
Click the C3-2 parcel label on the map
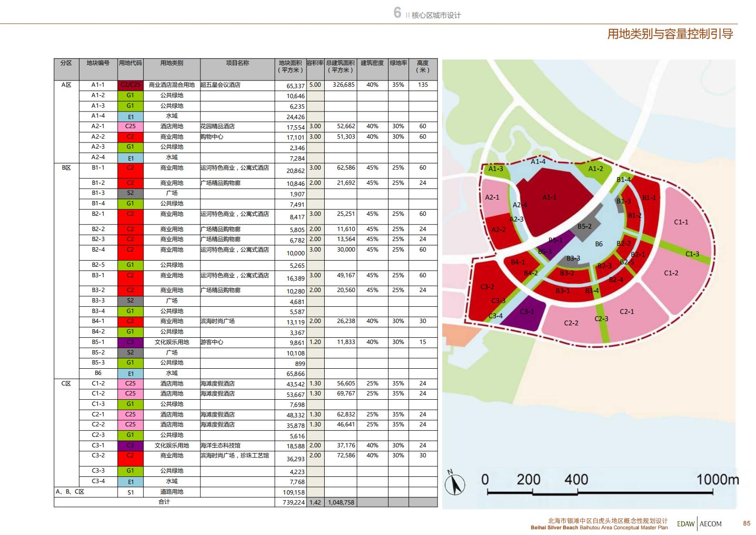pos(487,287)
